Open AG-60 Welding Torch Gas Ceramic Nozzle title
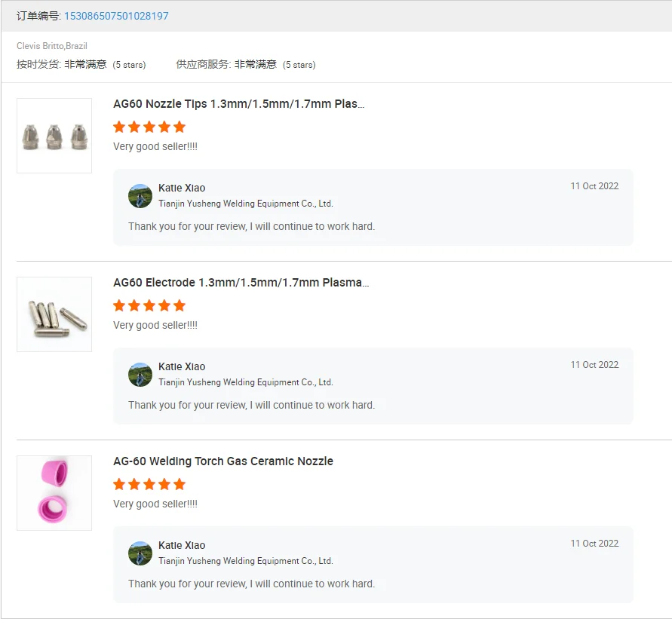672x619 pixels. pos(223,461)
